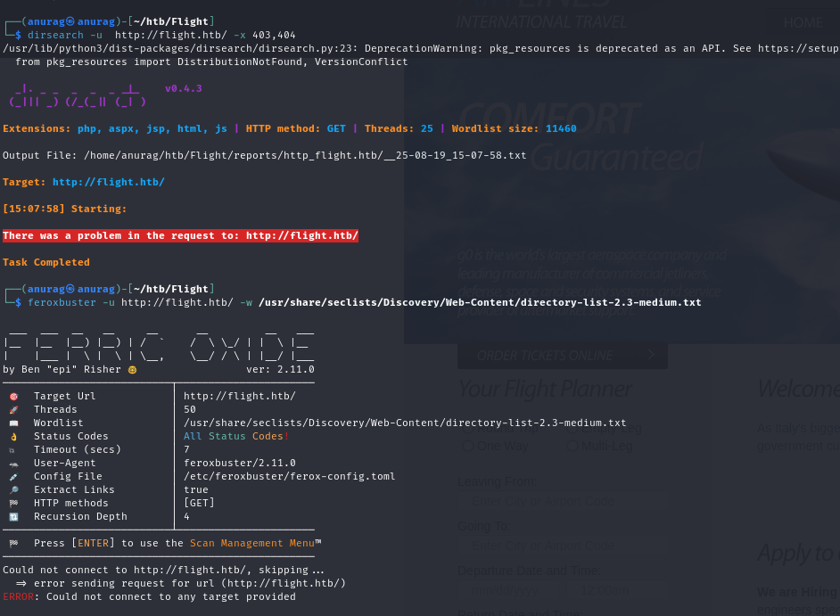Select the One Way radio button
The height and width of the screenshot is (616, 840).
click(x=467, y=446)
